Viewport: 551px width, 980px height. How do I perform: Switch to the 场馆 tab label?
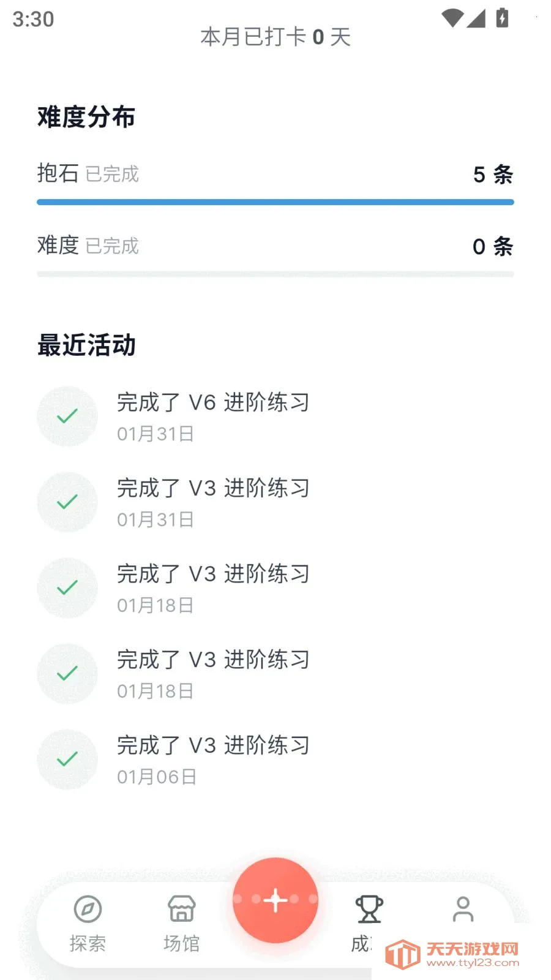click(182, 943)
